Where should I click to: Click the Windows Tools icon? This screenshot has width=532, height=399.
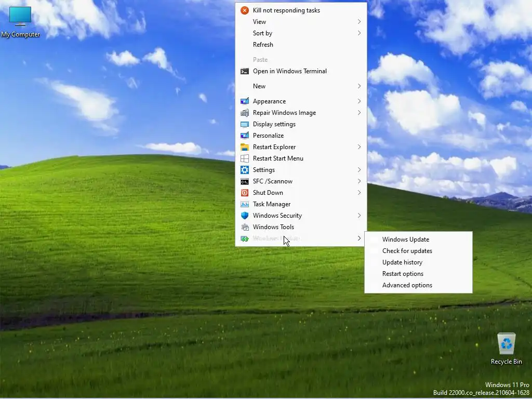point(245,227)
